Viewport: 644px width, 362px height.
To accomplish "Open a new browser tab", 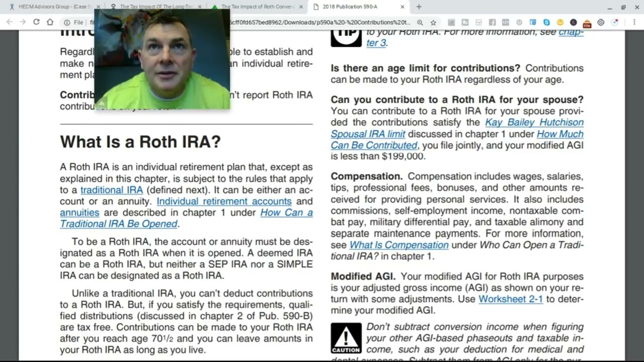I will (419, 7).
